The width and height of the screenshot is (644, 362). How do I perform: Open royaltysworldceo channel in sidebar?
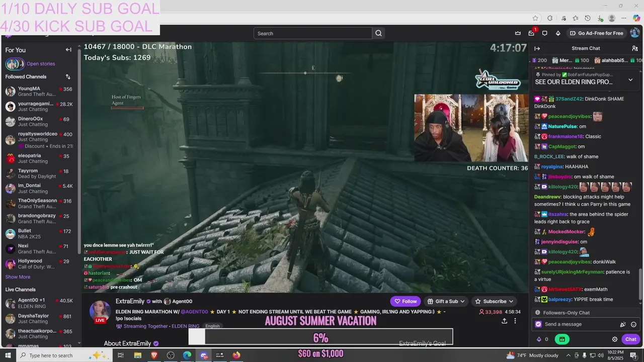39,140
